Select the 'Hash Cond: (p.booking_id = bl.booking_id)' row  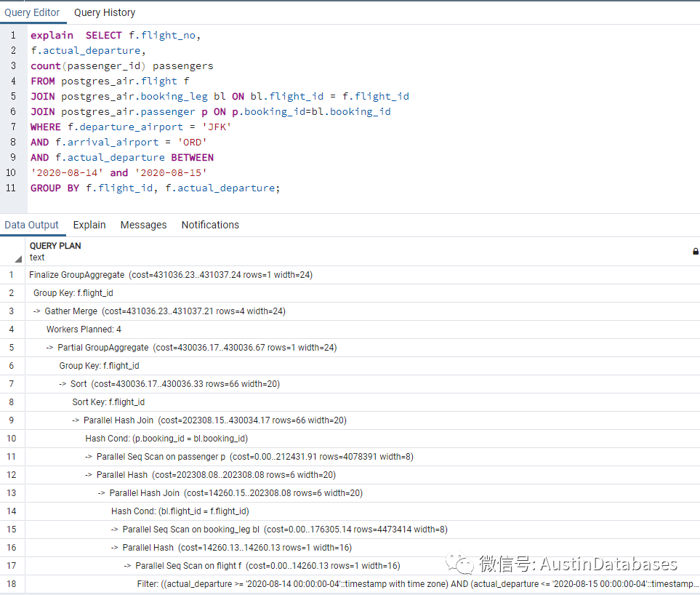click(x=363, y=439)
